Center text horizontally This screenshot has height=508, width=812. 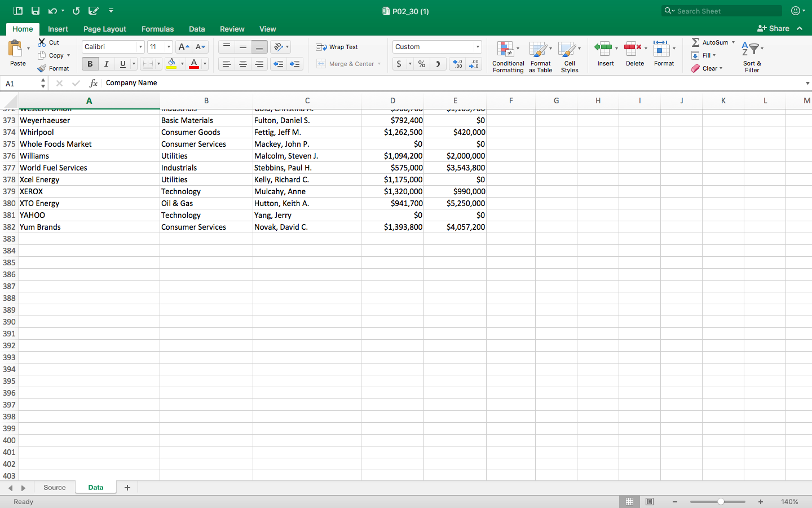[243, 64]
